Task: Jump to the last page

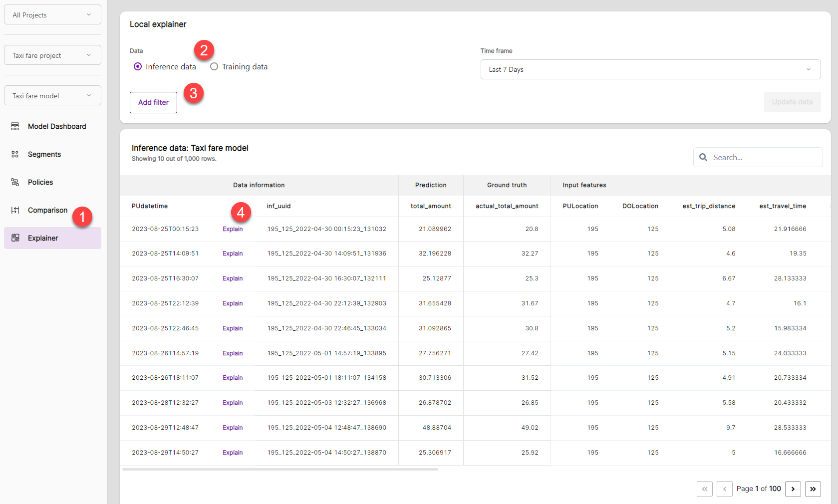Action: (813, 489)
